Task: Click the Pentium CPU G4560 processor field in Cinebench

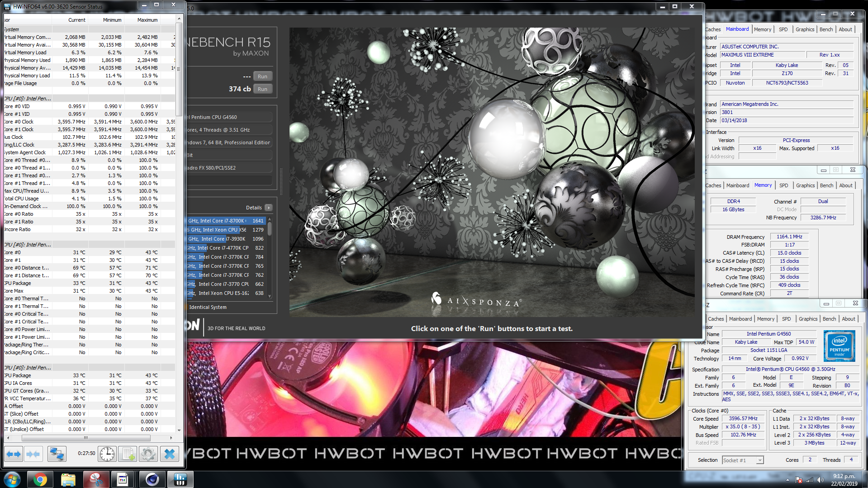Action: click(x=229, y=117)
